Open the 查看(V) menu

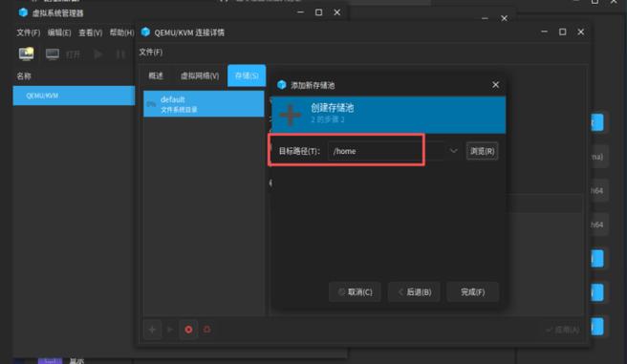click(91, 32)
